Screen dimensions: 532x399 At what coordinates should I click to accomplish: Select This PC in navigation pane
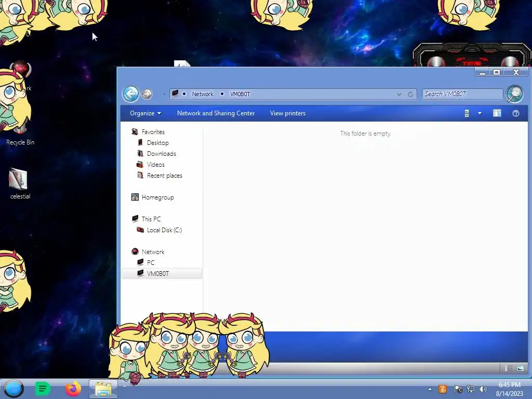(151, 219)
